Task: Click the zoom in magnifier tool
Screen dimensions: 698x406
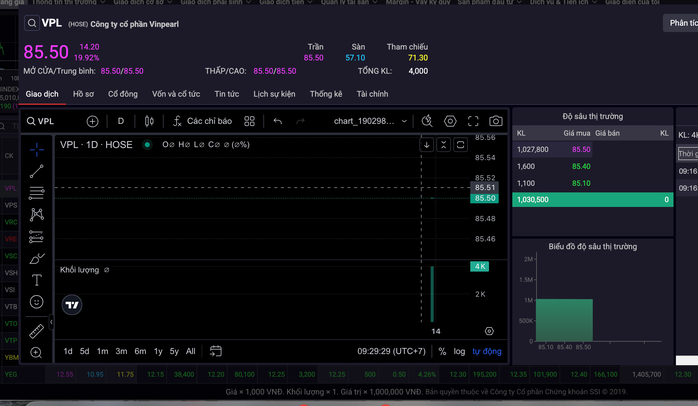Action: click(37, 352)
